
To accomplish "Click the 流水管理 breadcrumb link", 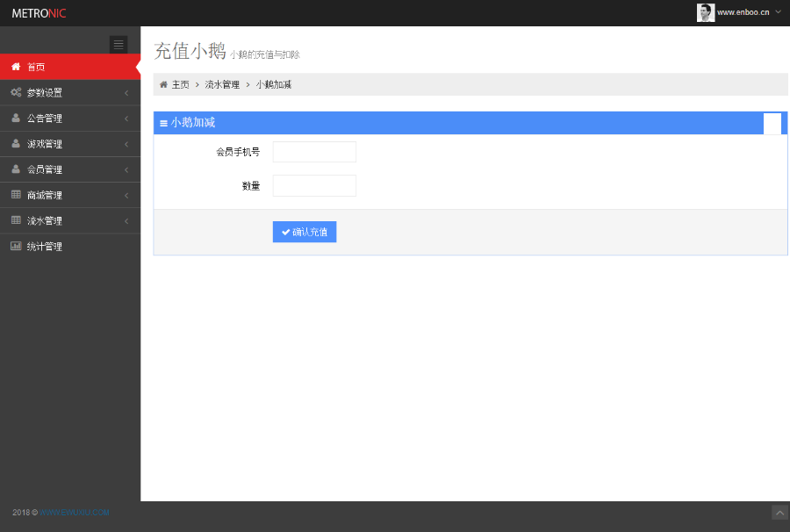I will click(222, 84).
